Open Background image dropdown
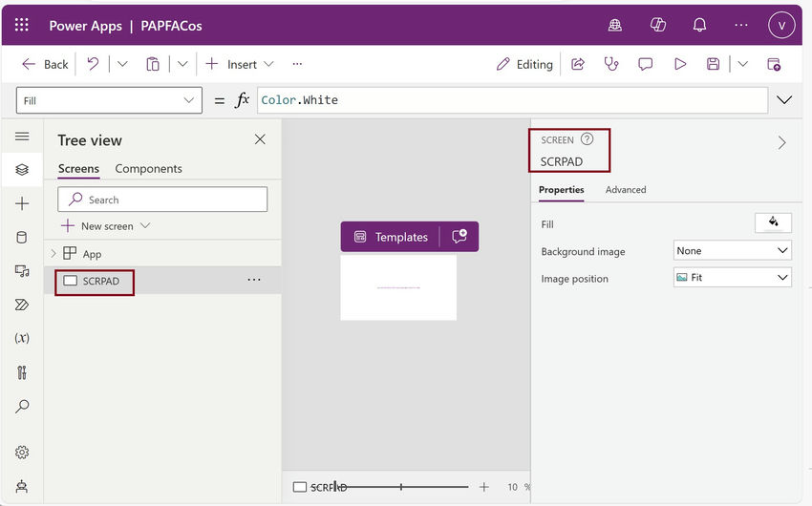Image resolution: width=812 pixels, height=506 pixels. pyautogui.click(x=733, y=251)
